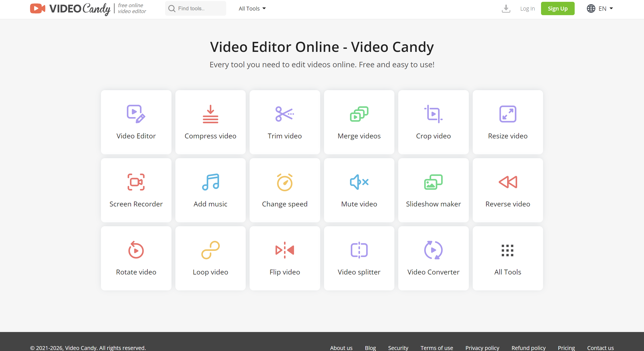
Task: Click the 'VIDEO Candy' logo wordmark
Action: [80, 9]
